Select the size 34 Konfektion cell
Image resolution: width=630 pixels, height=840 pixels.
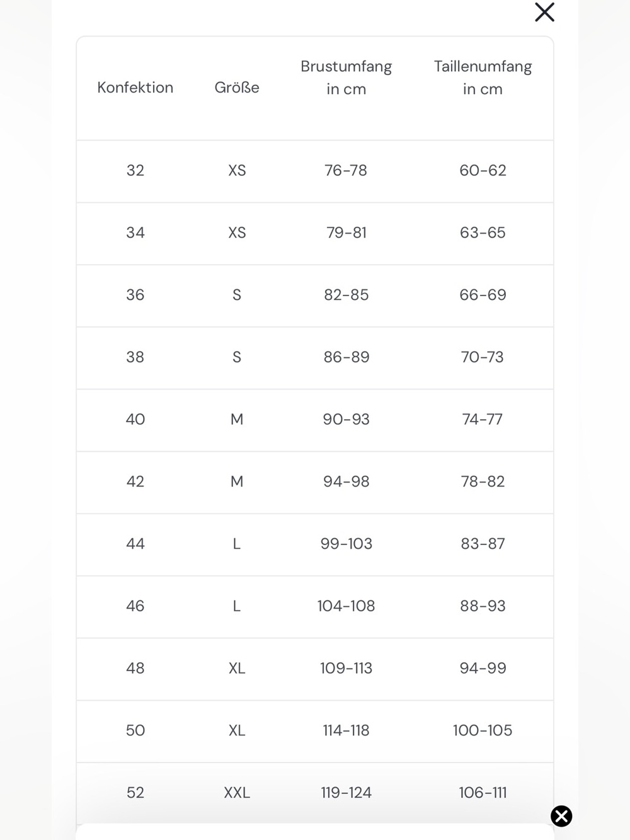pos(135,233)
